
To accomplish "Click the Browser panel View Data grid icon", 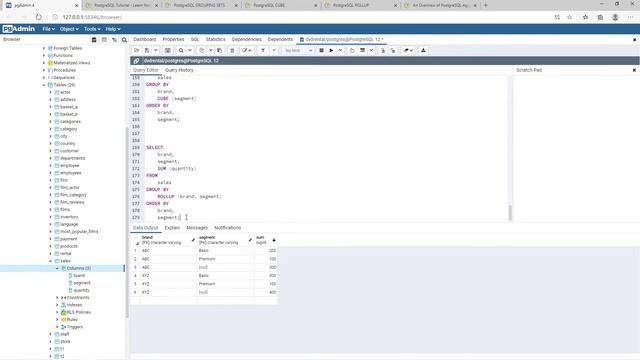I will pyautogui.click(x=104, y=40).
